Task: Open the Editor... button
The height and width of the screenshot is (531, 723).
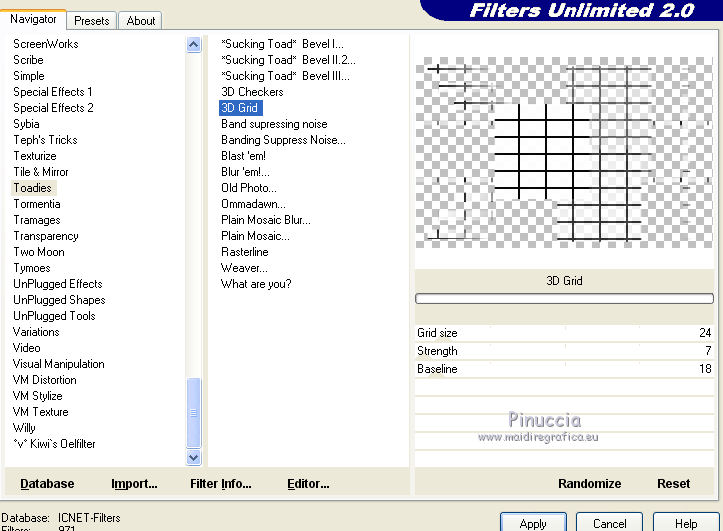Action: 308,484
